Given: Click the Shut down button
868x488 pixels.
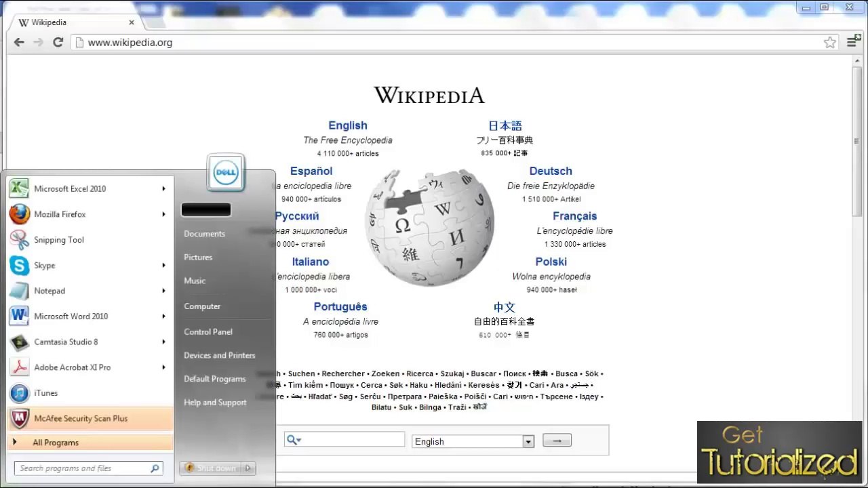Looking at the screenshot, I should [x=211, y=468].
